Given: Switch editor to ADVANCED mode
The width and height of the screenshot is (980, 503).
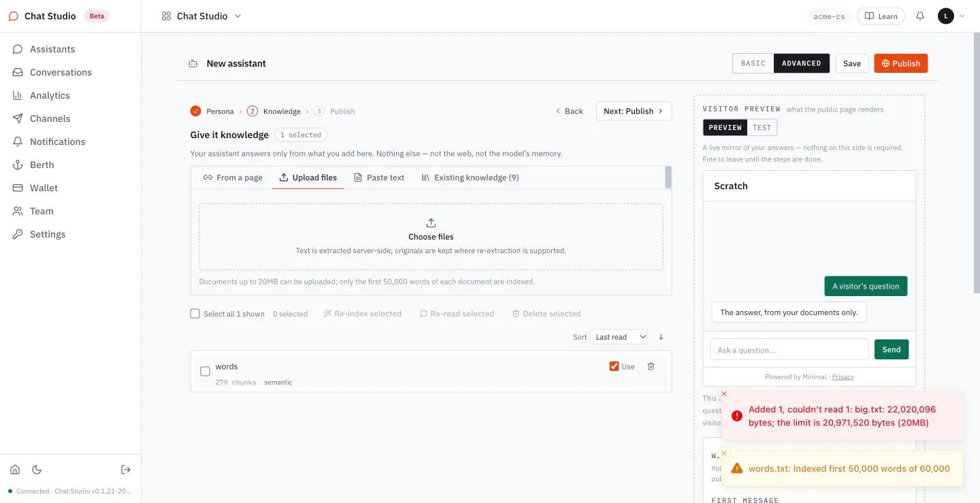Looking at the screenshot, I should (801, 63).
